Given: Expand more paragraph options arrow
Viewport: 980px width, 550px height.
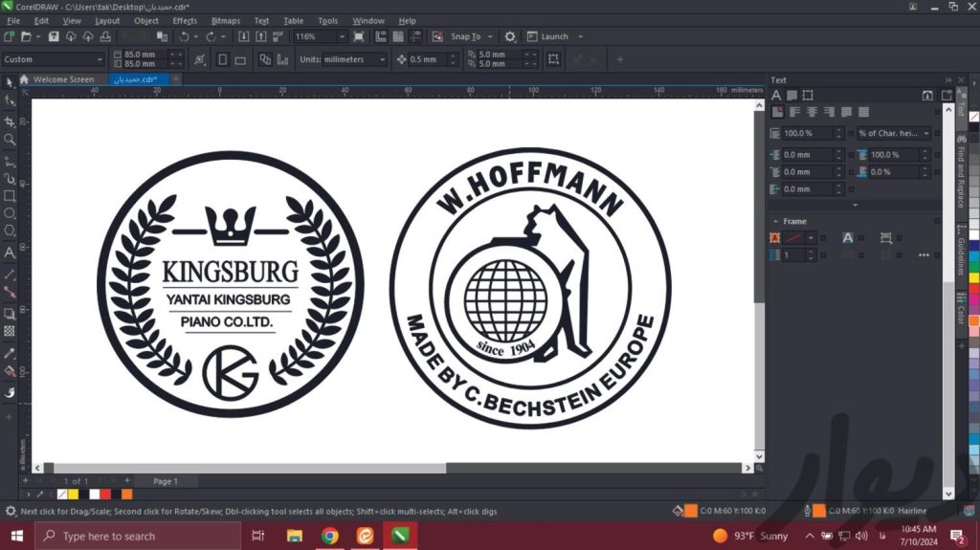Looking at the screenshot, I should (x=855, y=205).
